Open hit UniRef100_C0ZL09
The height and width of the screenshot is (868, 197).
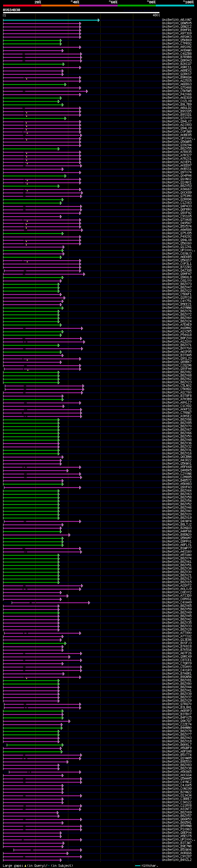[x=177, y=101]
